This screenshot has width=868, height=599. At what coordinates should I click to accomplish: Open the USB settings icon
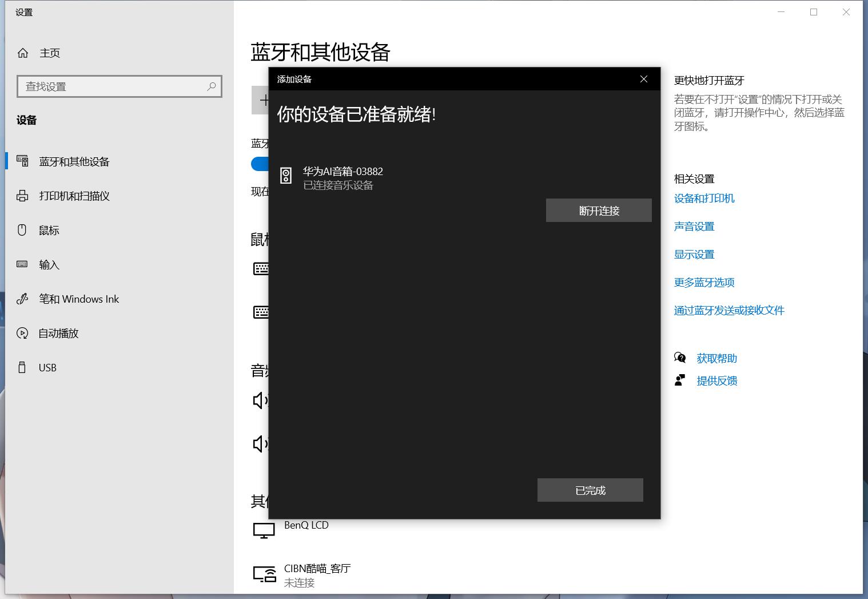pyautogui.click(x=22, y=367)
